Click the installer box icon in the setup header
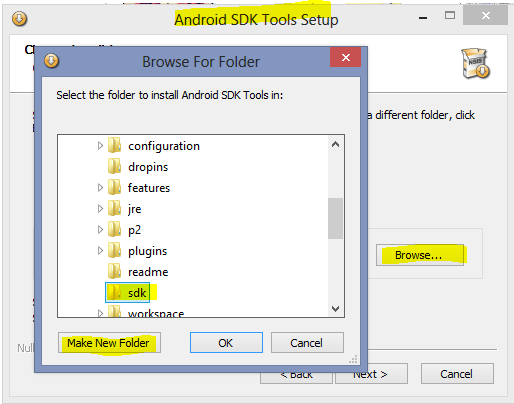The width and height of the screenshot is (514, 404). (x=476, y=63)
